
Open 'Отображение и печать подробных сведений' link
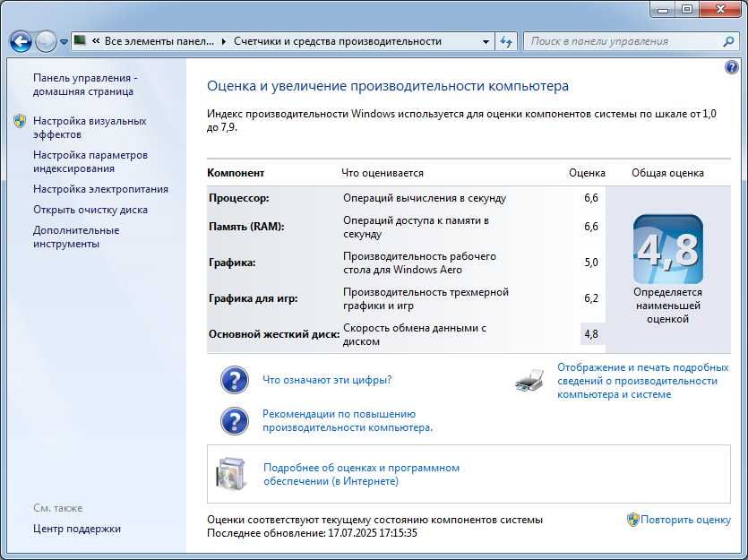click(643, 381)
